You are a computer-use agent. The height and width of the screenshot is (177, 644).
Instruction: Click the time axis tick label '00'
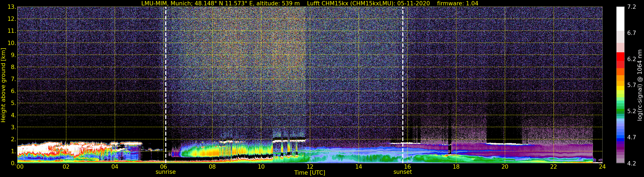coord(20,167)
